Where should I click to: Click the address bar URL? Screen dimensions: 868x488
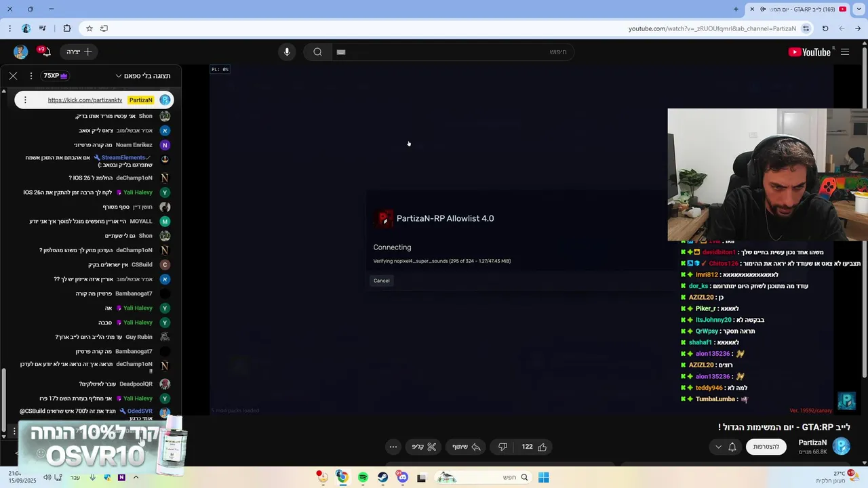point(712,28)
